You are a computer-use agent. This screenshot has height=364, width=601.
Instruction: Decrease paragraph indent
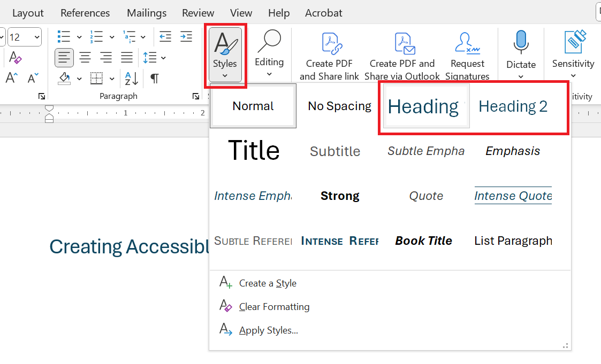[165, 37]
